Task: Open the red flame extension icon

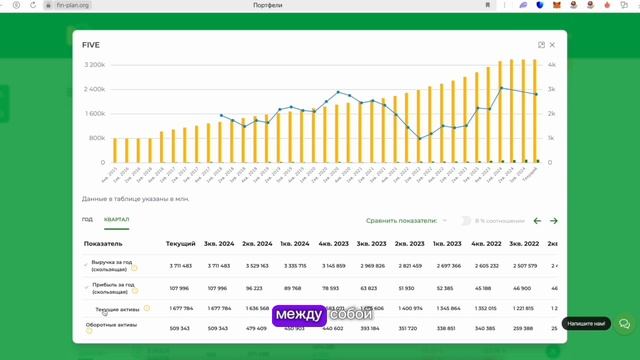Action: pyautogui.click(x=607, y=5)
